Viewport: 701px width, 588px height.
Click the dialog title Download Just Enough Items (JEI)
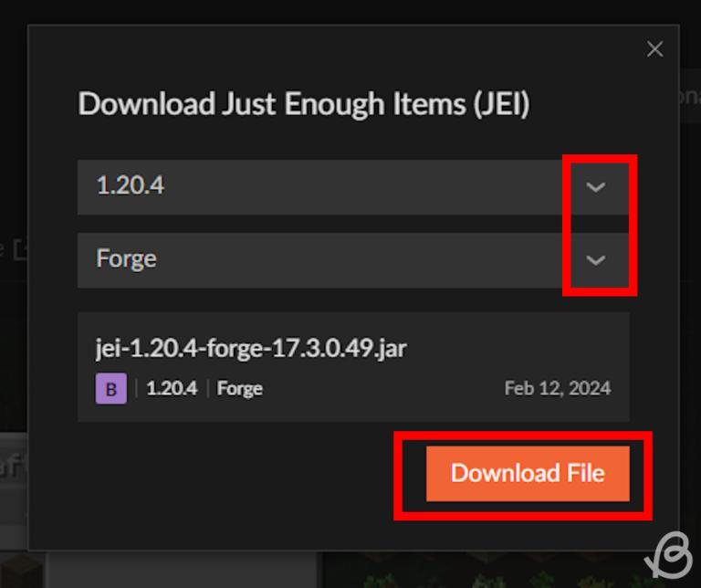[304, 104]
